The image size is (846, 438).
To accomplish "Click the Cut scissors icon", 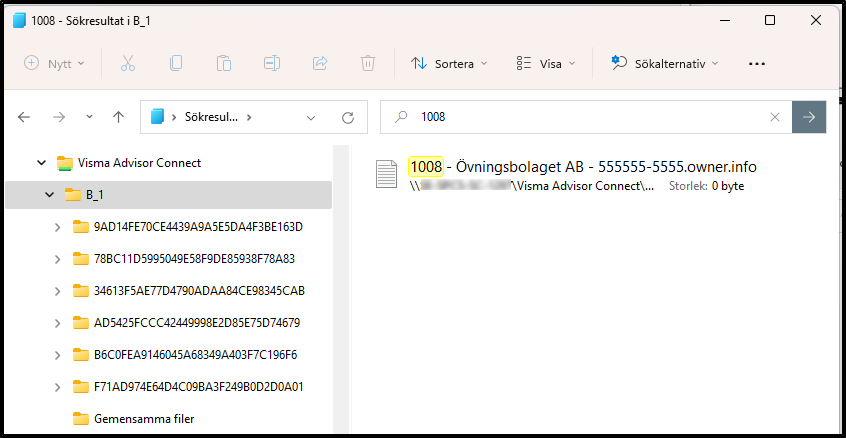I will (128, 63).
